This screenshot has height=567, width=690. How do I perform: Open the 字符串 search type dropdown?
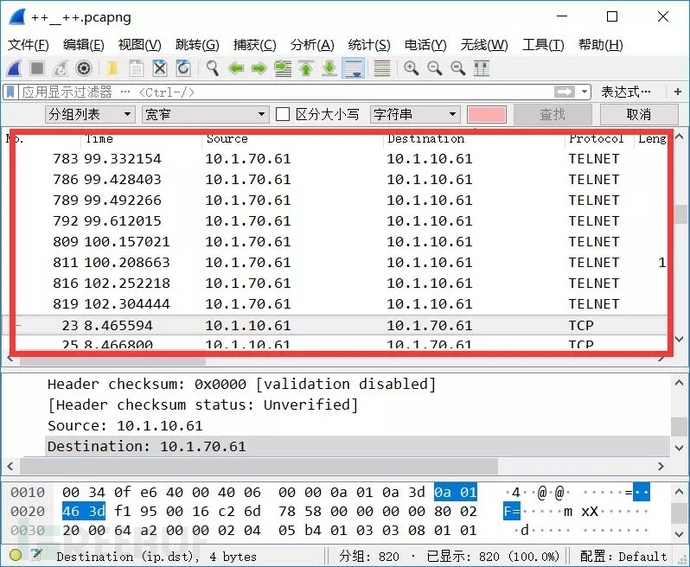point(415,114)
